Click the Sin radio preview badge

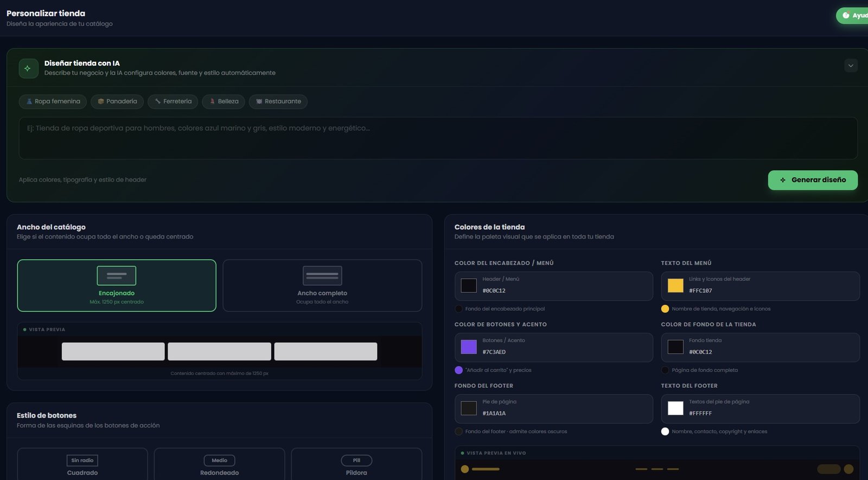(82, 460)
